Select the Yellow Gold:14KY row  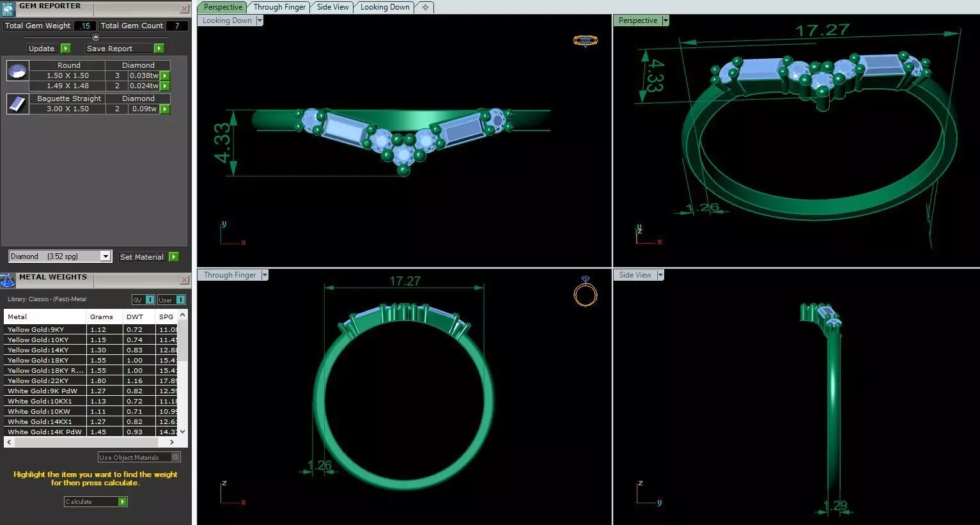[x=91, y=350]
